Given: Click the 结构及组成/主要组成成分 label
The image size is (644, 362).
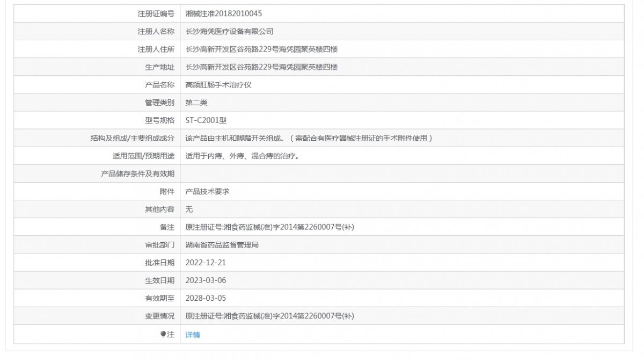Looking at the screenshot, I should click(x=133, y=138).
